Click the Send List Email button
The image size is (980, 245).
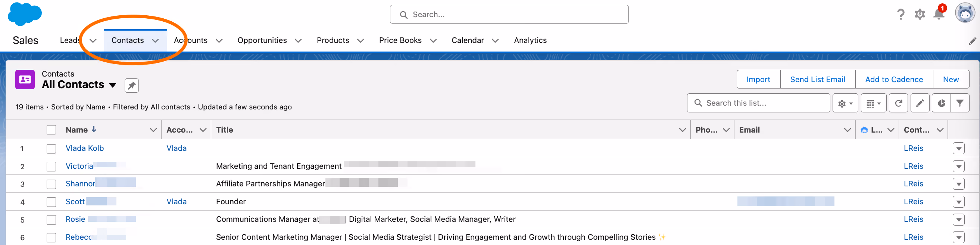click(817, 80)
